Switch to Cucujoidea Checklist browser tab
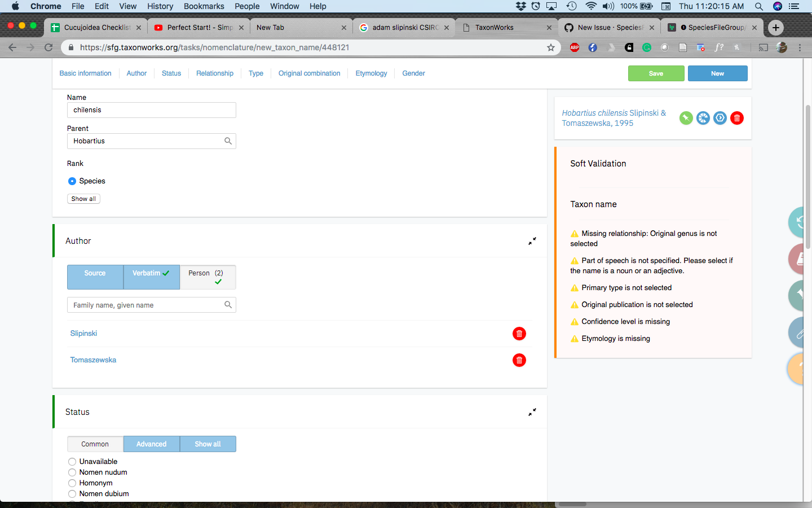 [96, 27]
